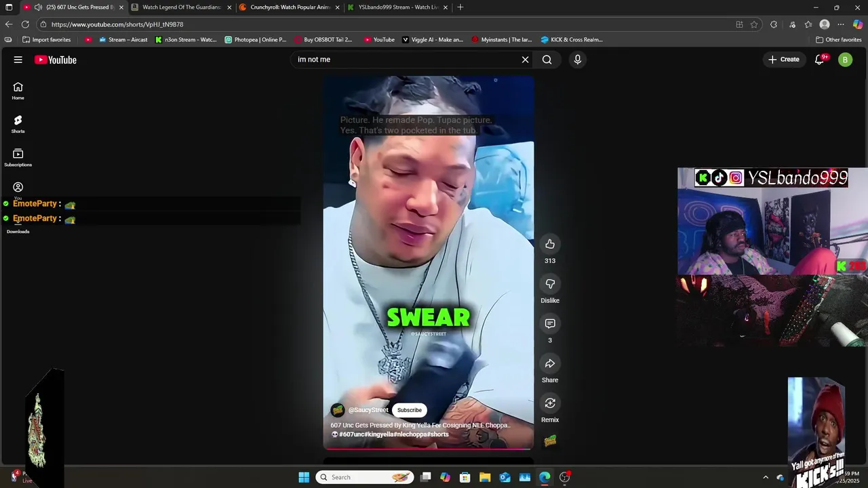Start voice search with the microphone

point(578,60)
